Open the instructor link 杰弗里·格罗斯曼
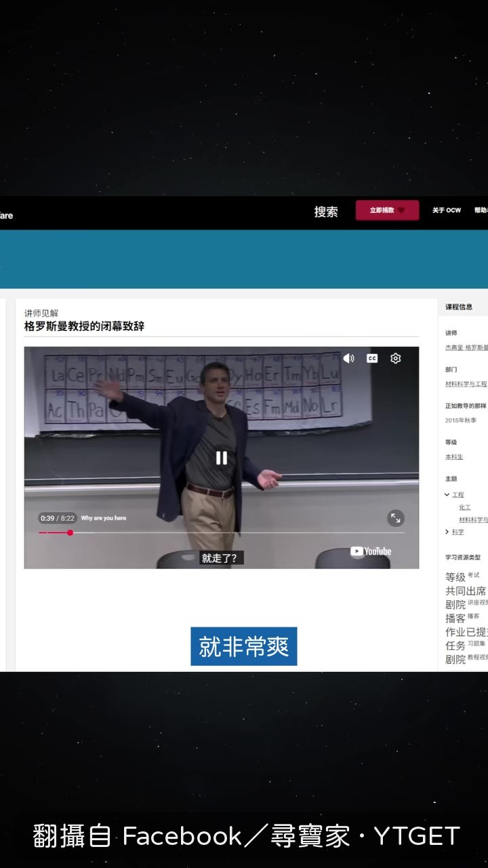 coord(466,347)
